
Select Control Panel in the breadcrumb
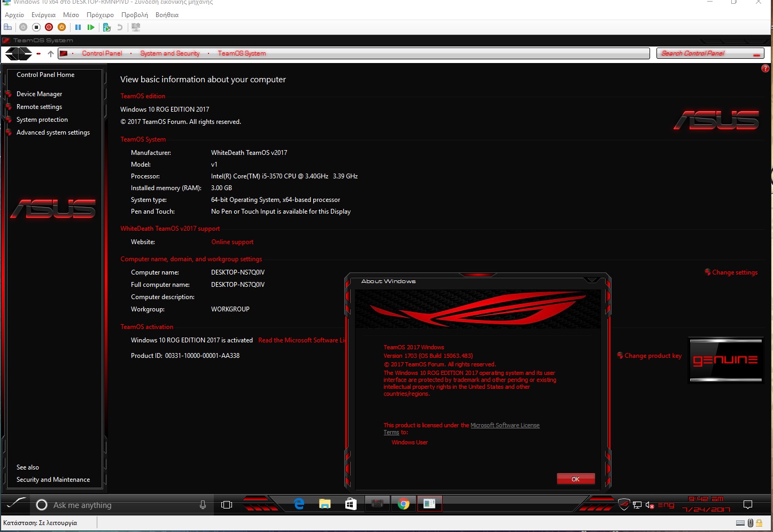[102, 53]
